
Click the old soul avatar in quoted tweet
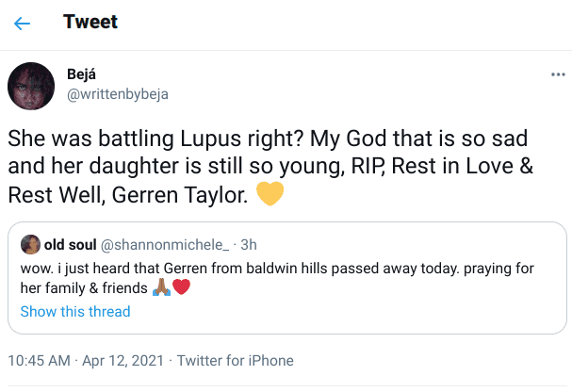29,246
